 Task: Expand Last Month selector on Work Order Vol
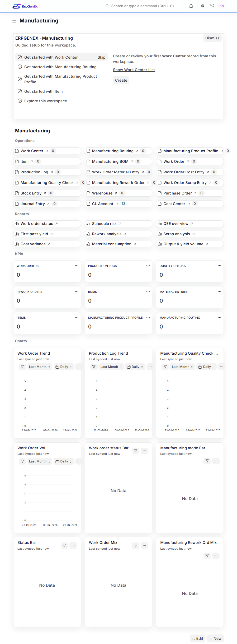(39, 461)
